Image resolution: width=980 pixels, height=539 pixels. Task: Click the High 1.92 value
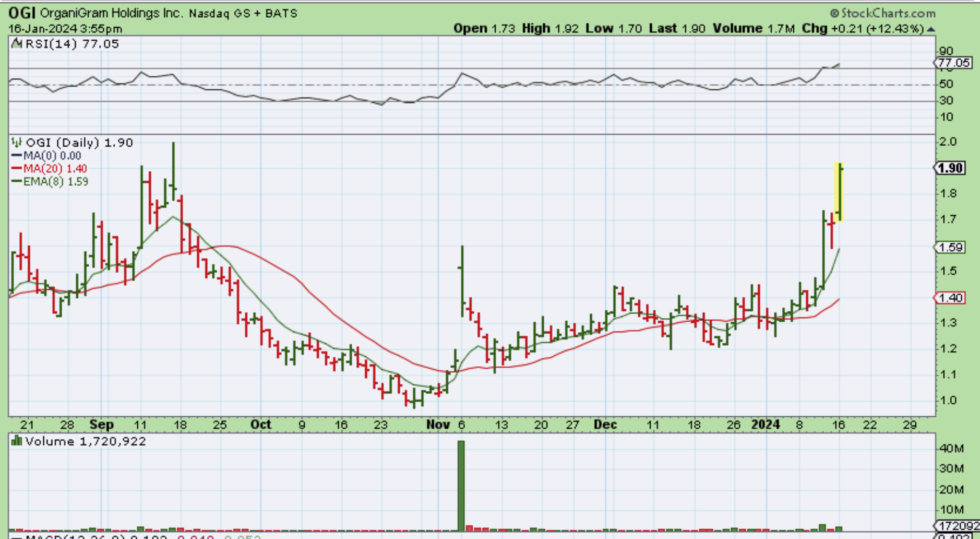[x=550, y=29]
